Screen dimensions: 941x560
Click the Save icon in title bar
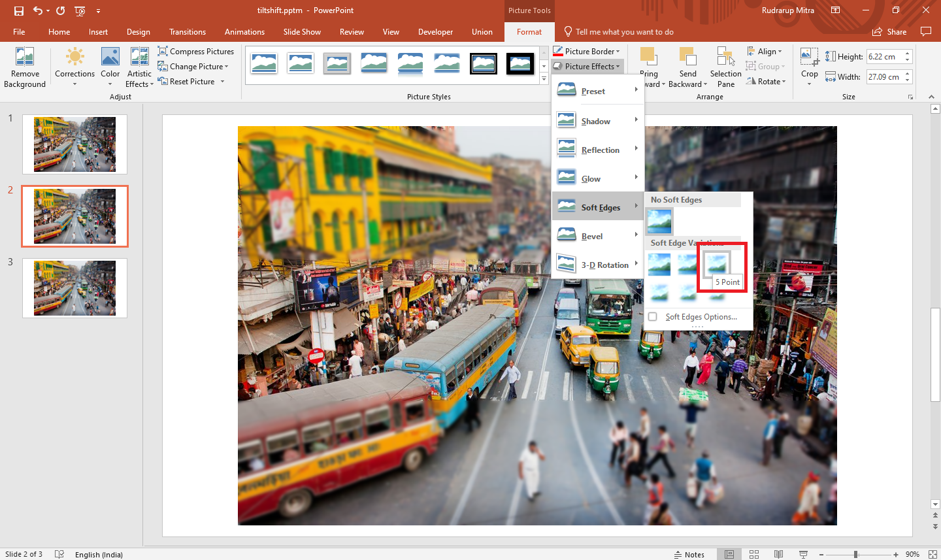pyautogui.click(x=18, y=10)
